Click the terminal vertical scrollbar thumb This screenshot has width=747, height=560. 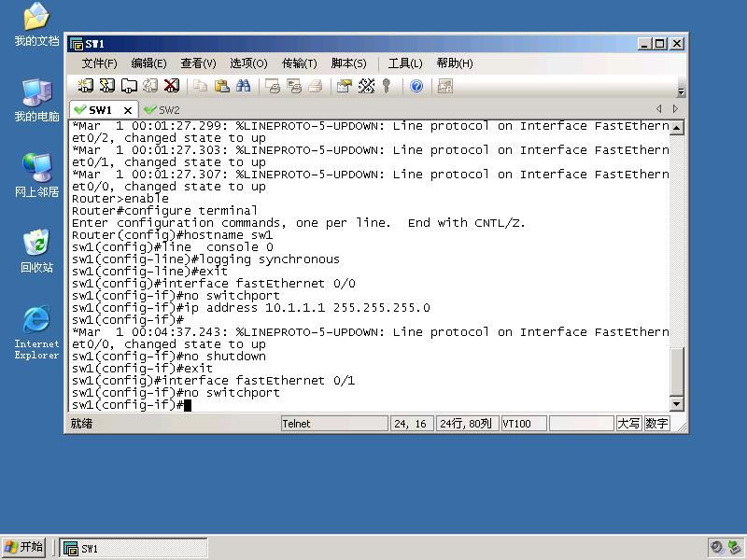pos(676,371)
